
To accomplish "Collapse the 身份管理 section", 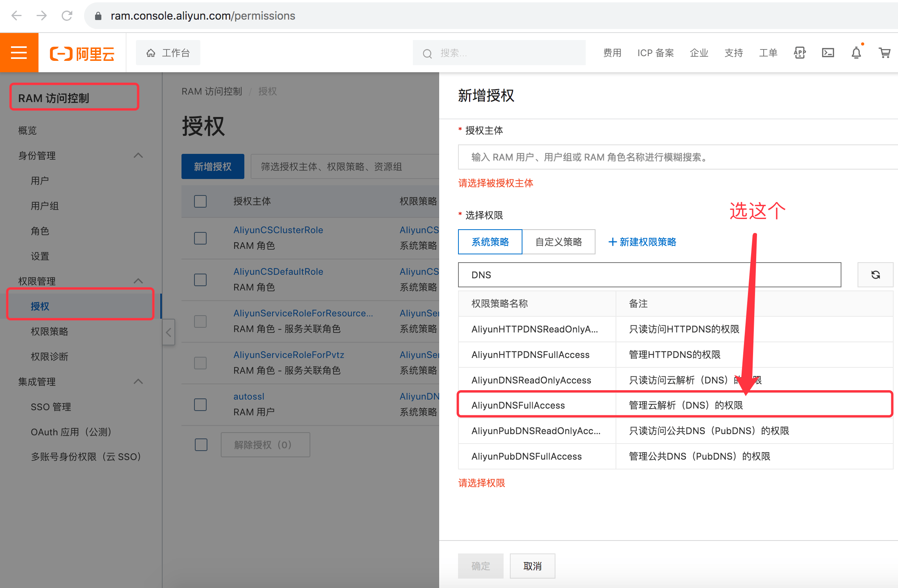I will [x=138, y=155].
